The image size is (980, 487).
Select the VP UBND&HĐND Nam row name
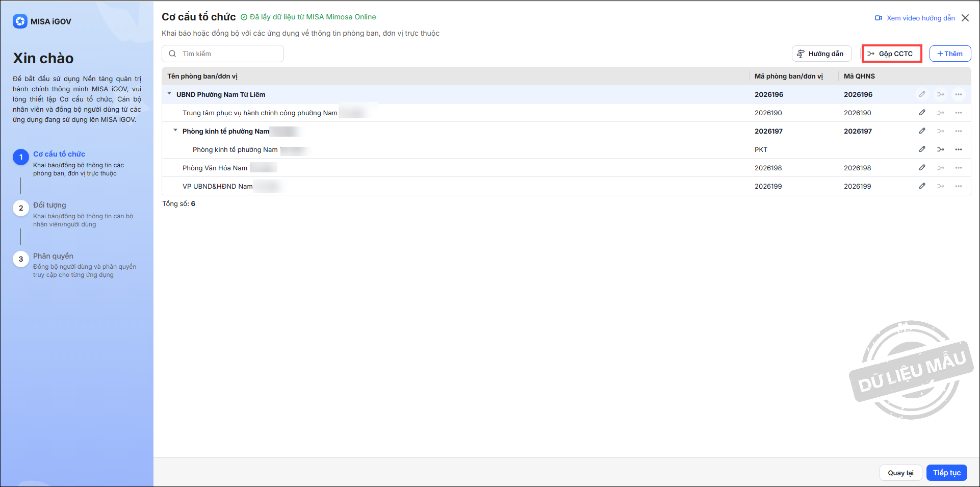pos(218,186)
